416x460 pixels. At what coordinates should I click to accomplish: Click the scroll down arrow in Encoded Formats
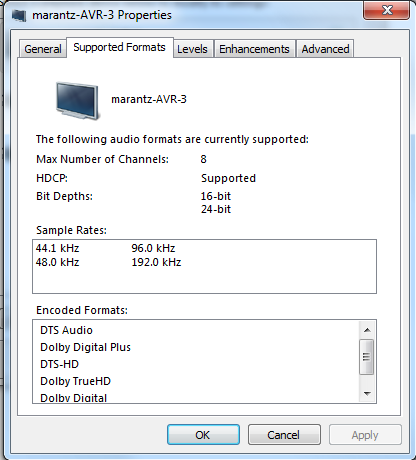(x=367, y=394)
